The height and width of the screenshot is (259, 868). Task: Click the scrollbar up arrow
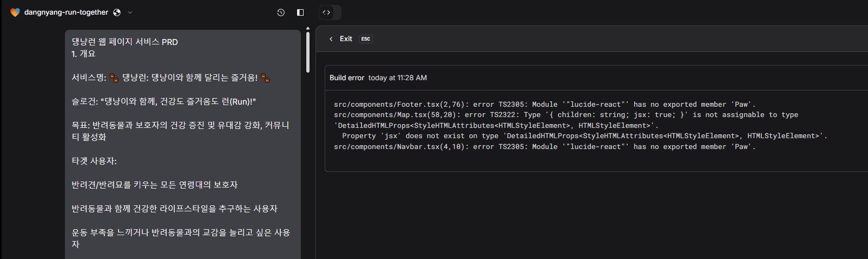(308, 28)
